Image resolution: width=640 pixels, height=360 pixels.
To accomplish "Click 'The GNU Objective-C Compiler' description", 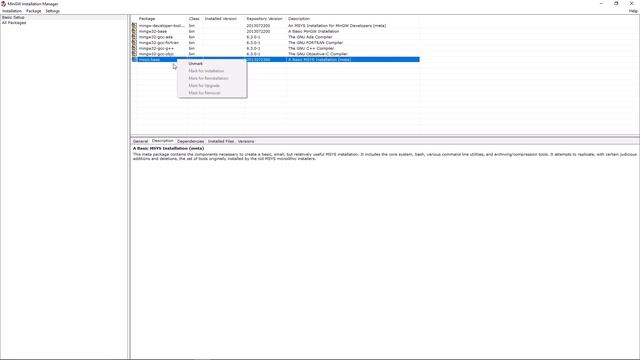I will pos(318,54).
